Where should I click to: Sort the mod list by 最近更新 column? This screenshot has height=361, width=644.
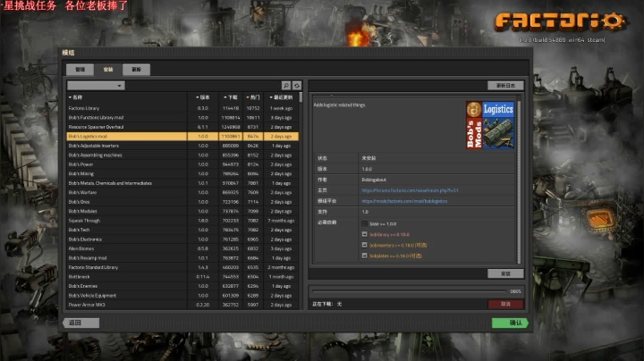[281, 97]
